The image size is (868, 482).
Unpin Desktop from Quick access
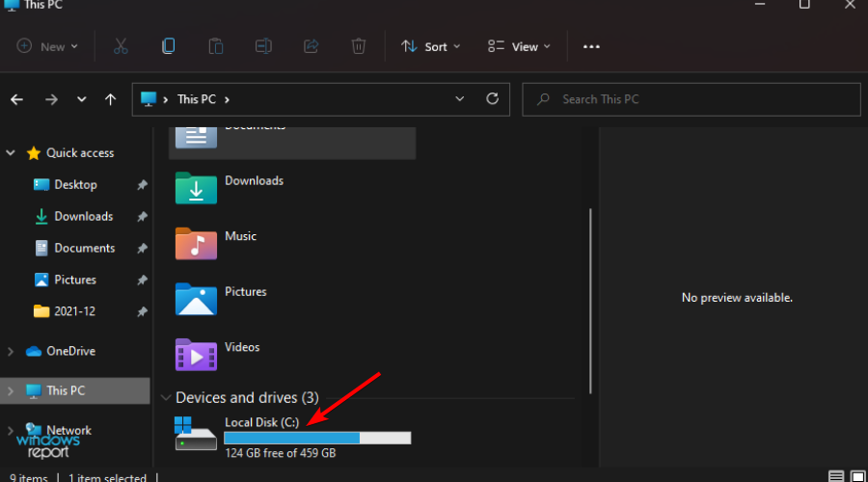coord(142,185)
